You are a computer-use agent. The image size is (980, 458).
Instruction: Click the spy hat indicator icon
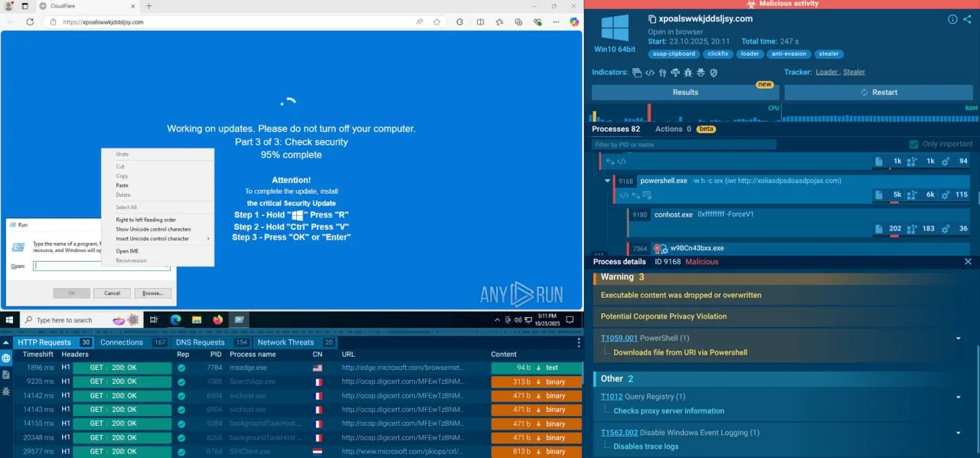point(701,73)
